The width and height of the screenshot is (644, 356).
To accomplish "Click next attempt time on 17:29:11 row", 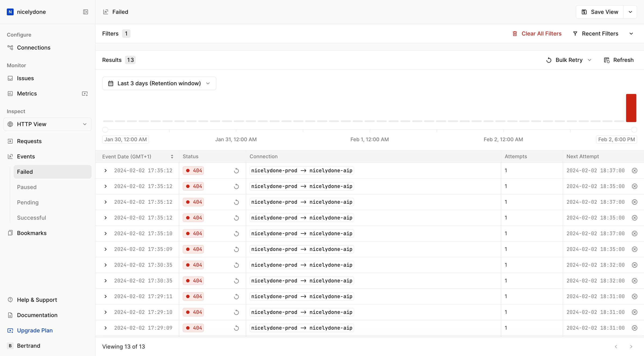I will (595, 296).
